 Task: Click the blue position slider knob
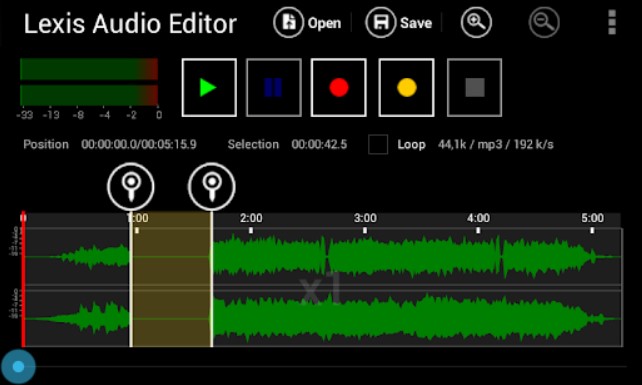pyautogui.click(x=18, y=367)
